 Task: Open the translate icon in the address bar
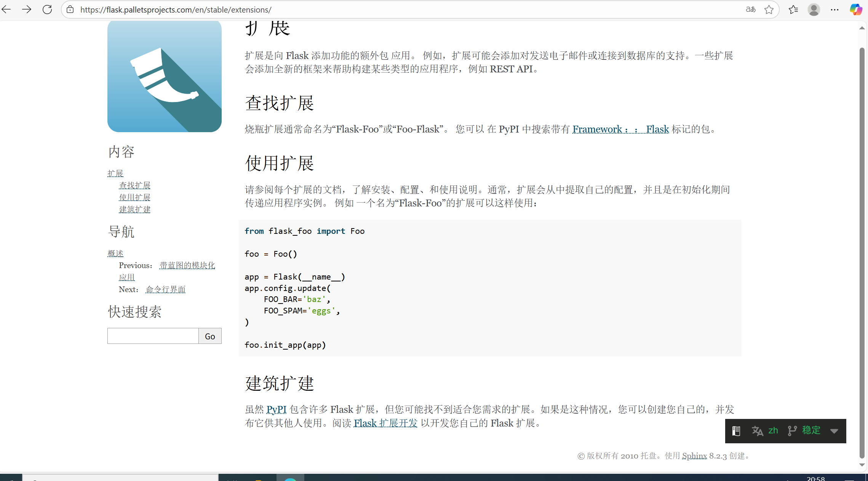pos(750,10)
